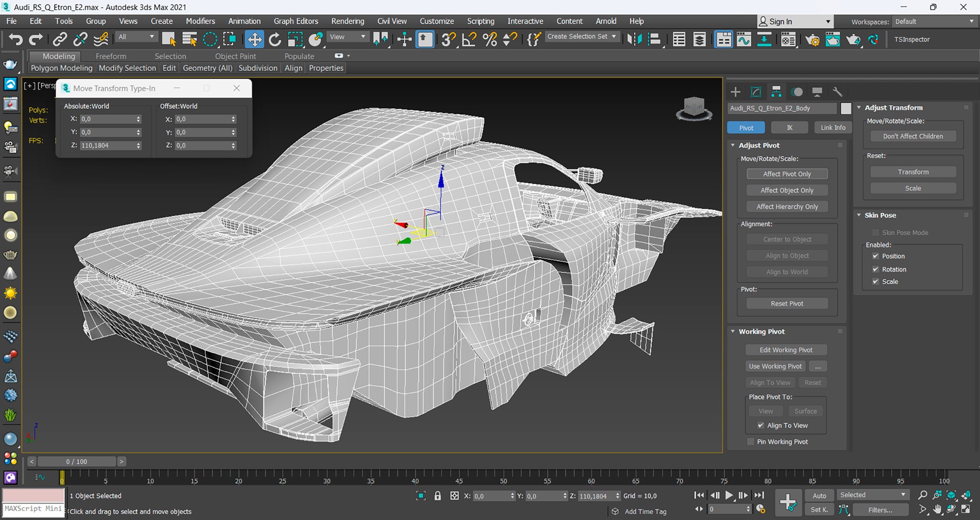Screen dimensions: 980x520
Task: Expand the Sign In dropdown
Action: coord(827,21)
